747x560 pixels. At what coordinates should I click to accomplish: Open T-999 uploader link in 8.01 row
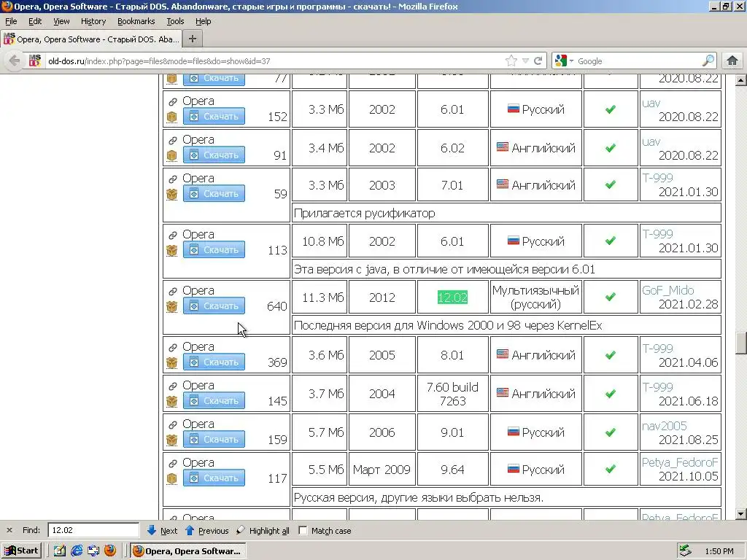coord(657,348)
